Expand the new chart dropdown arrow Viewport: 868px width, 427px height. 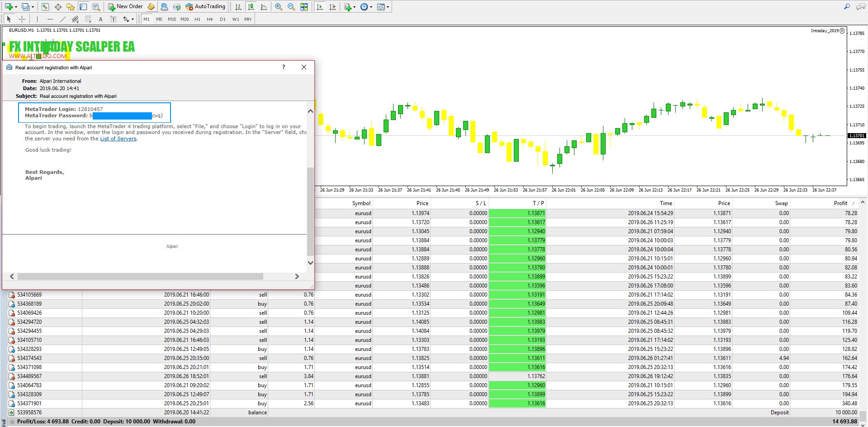16,7
